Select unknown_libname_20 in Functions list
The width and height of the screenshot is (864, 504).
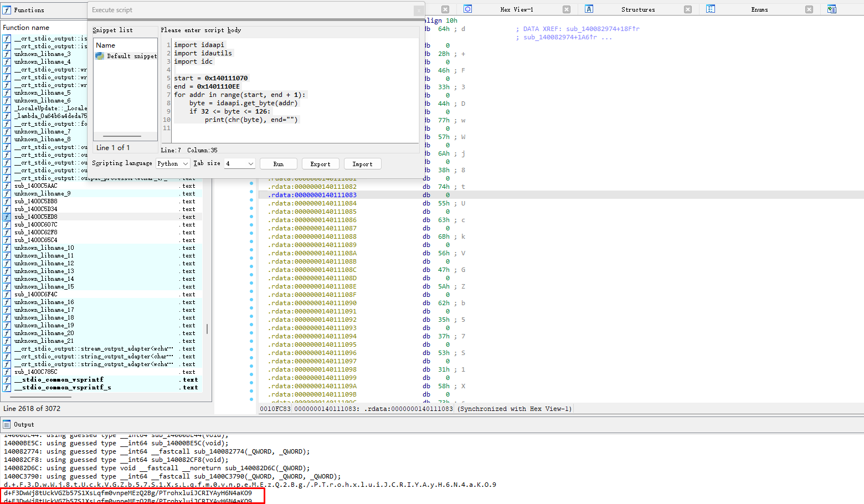(x=44, y=333)
